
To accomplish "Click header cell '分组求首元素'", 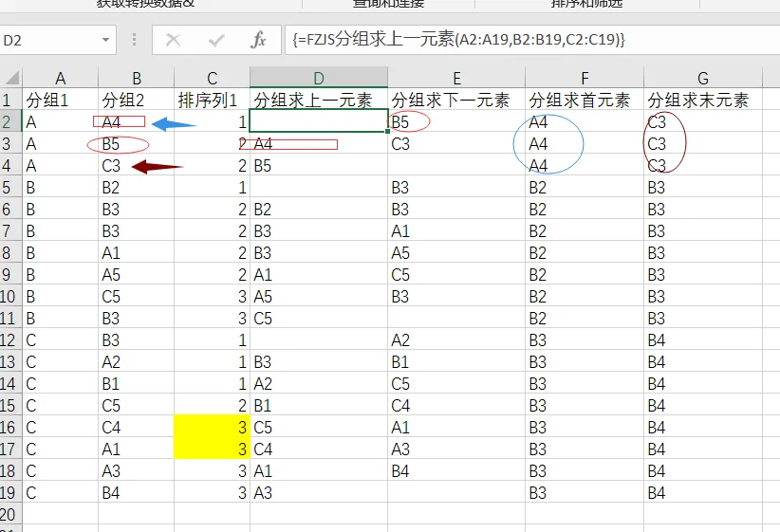I will tap(585, 101).
